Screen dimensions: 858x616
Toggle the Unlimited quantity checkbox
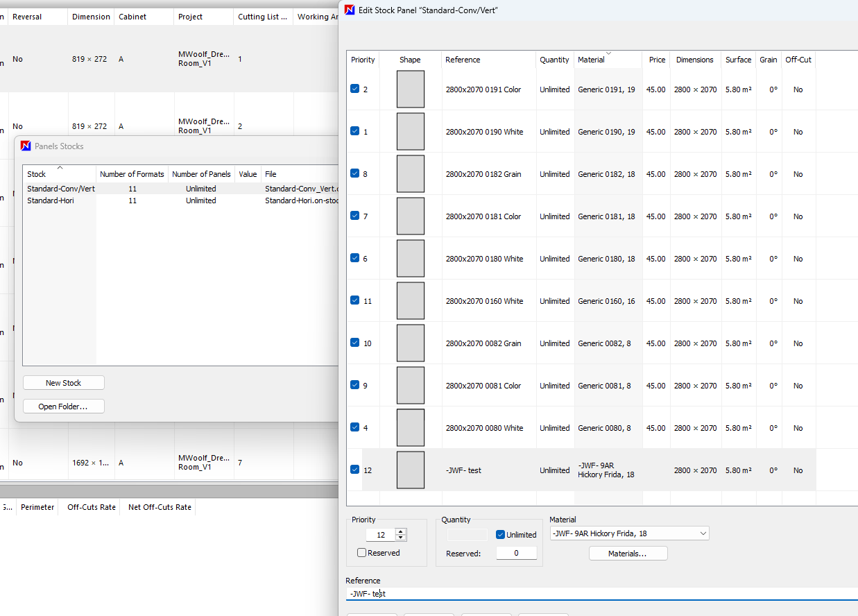(501, 535)
